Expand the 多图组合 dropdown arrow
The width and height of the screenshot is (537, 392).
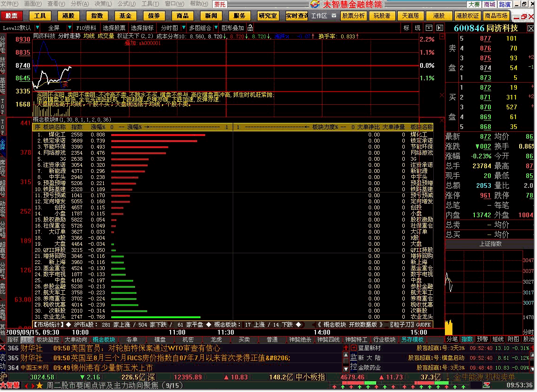pos(216,28)
